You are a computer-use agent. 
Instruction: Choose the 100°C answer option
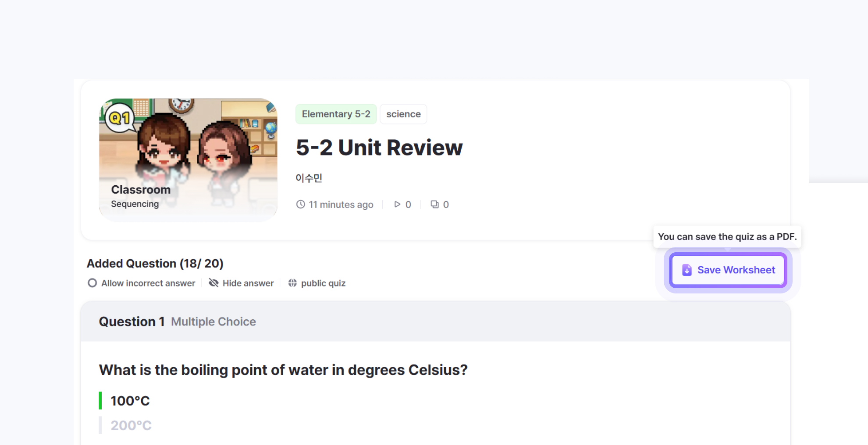130,401
